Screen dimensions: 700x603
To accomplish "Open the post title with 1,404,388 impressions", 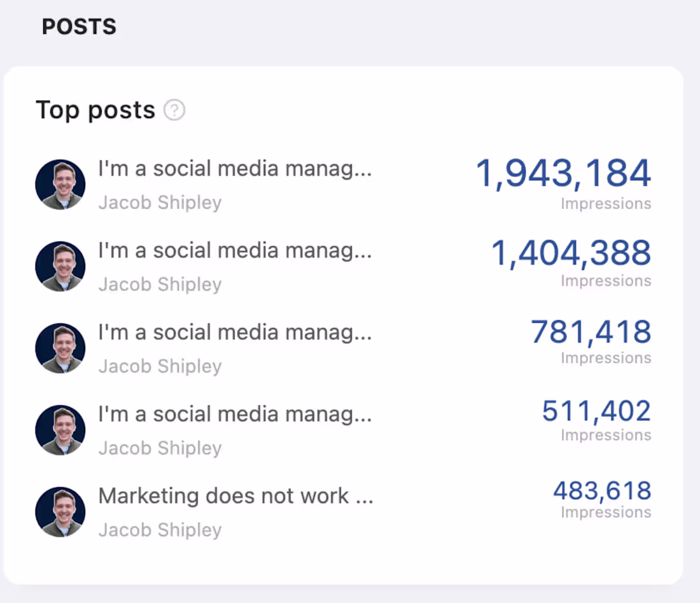I will tap(235, 251).
